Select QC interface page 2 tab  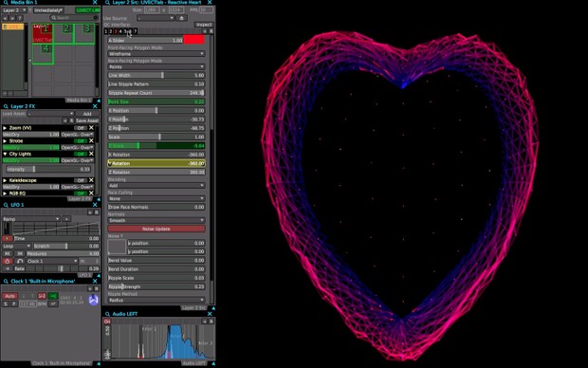tap(111, 31)
